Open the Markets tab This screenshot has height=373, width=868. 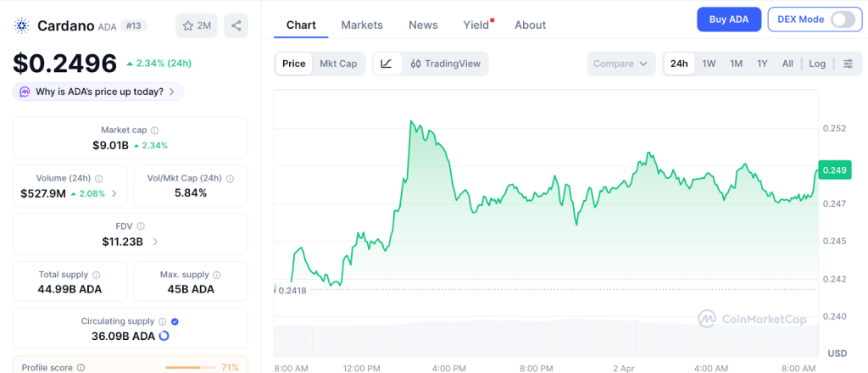tap(362, 25)
